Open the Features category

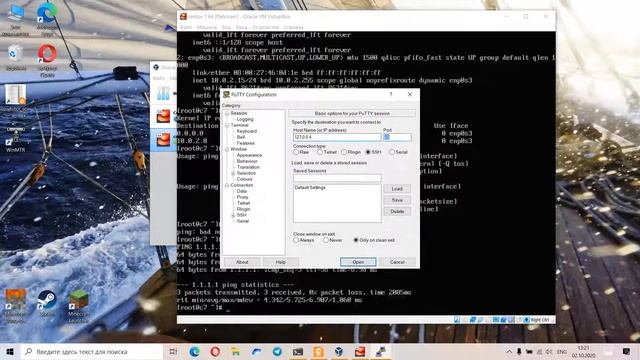click(246, 143)
